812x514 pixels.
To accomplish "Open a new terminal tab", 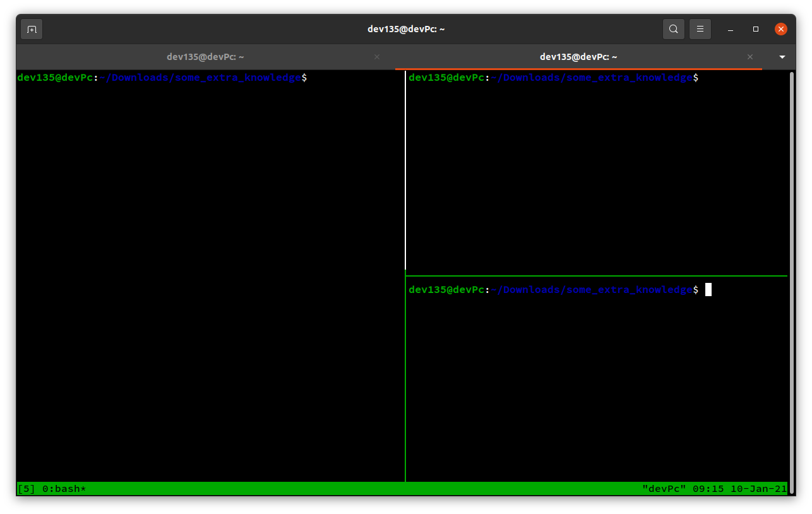I will click(x=32, y=28).
